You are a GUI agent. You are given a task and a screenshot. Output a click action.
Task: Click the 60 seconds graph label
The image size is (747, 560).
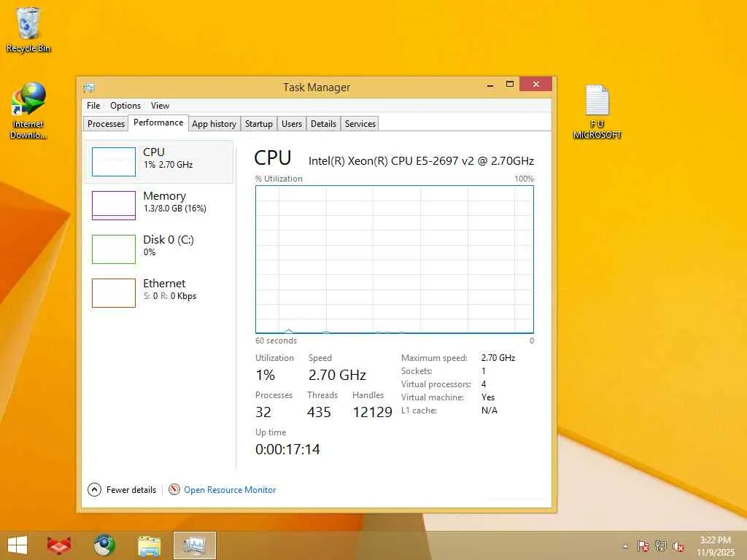tap(276, 341)
